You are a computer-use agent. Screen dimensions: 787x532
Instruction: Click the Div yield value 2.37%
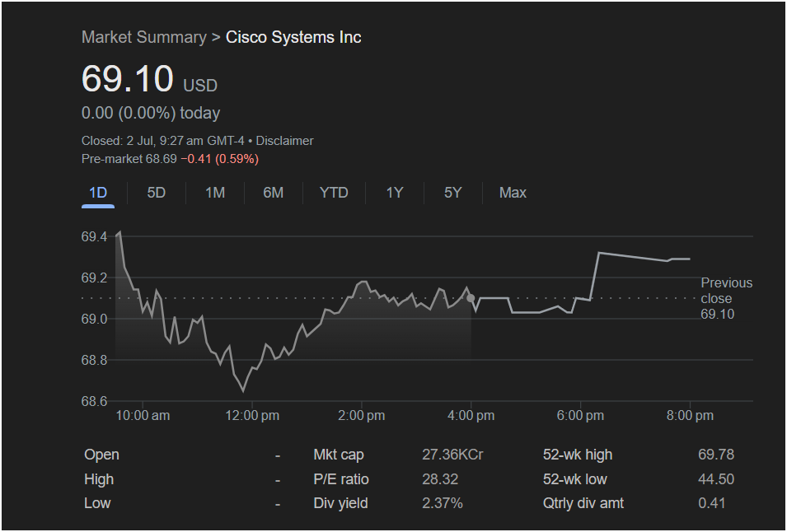[443, 503]
